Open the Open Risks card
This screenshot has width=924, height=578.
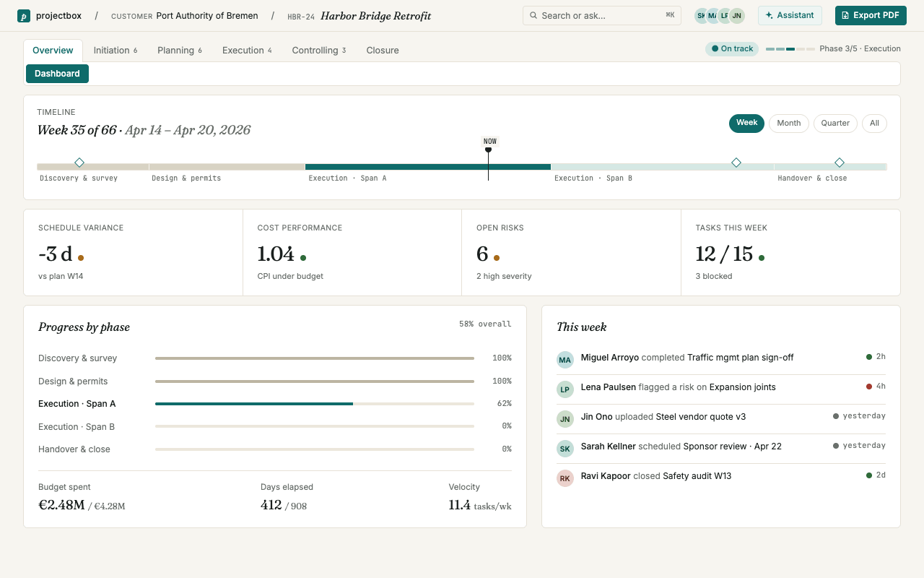[x=571, y=253]
